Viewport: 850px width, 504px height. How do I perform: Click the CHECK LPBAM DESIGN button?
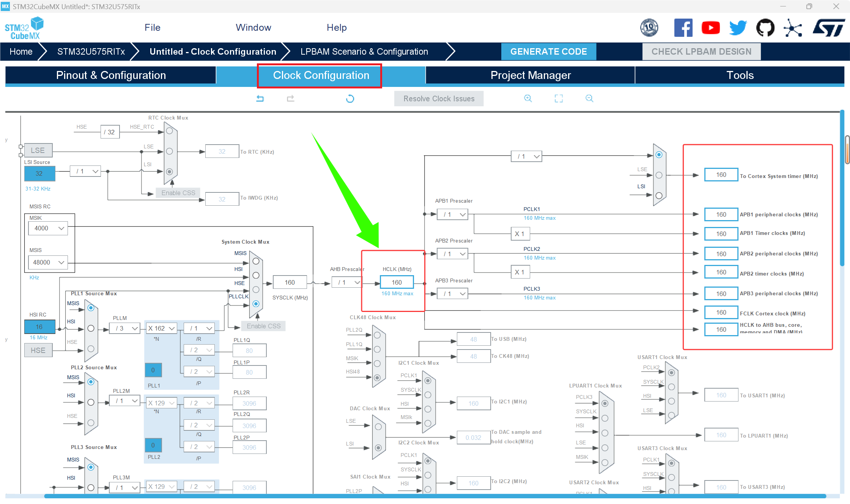click(x=701, y=52)
